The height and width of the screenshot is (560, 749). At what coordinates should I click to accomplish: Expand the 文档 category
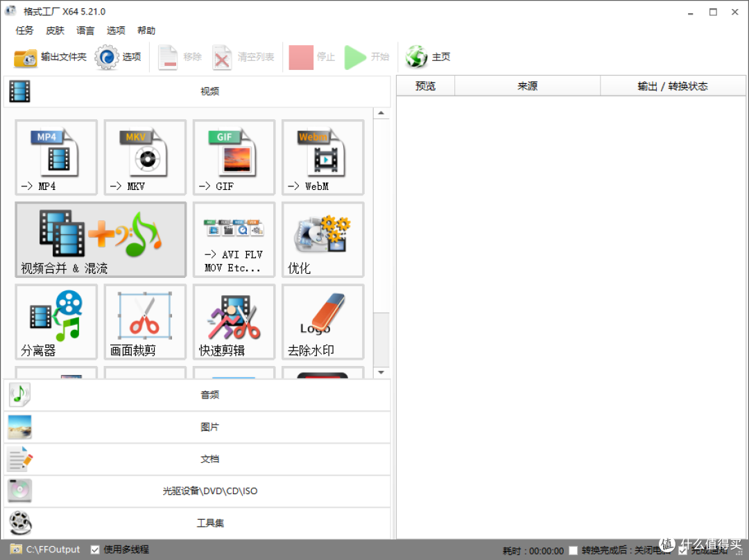[197, 459]
